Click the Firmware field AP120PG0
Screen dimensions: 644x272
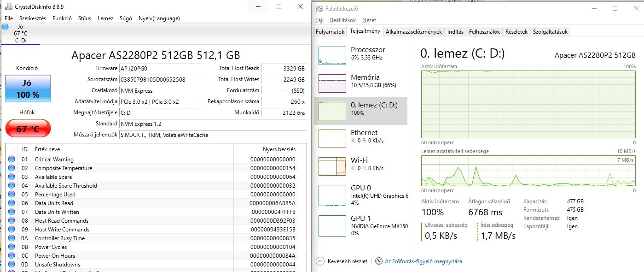(x=160, y=68)
